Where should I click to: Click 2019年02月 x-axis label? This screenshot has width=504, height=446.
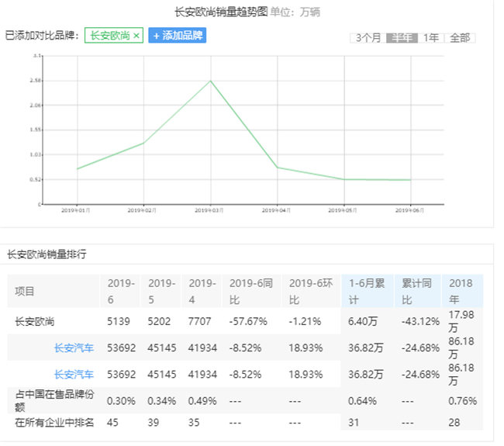tap(142, 210)
